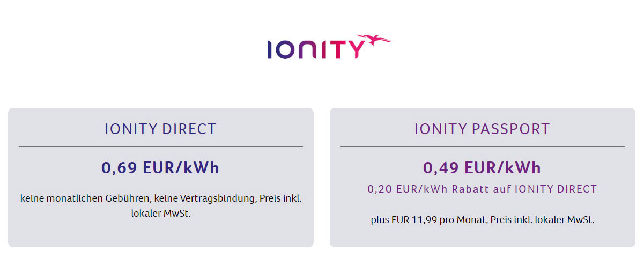Click empty gray area of PASSPORT card bottom
Viewport: 644px width, 265px height.
pyautogui.click(x=482, y=237)
